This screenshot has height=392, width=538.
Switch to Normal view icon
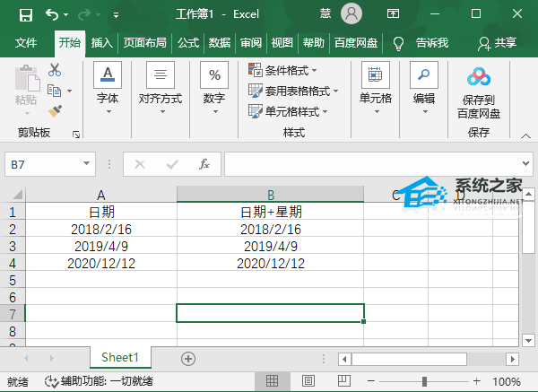tap(272, 381)
